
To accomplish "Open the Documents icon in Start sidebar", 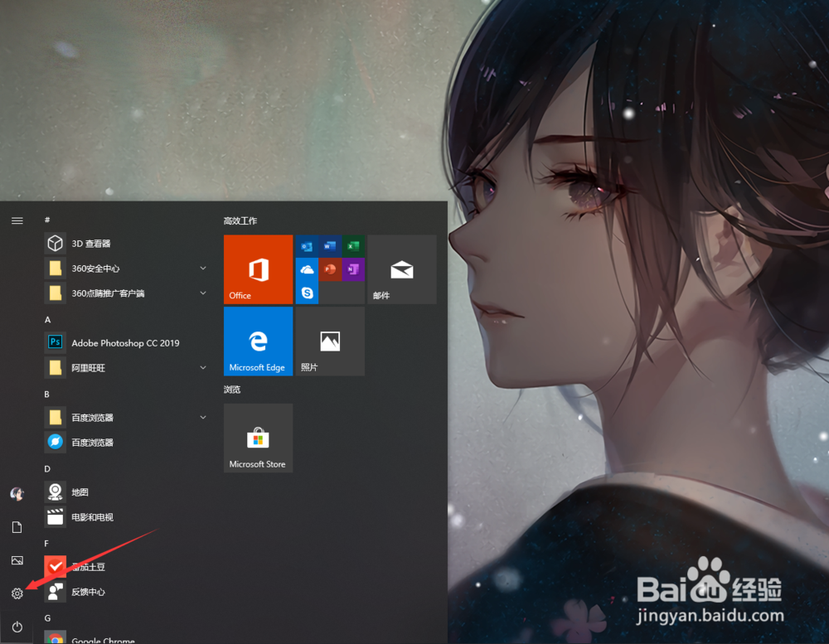I will point(17,527).
